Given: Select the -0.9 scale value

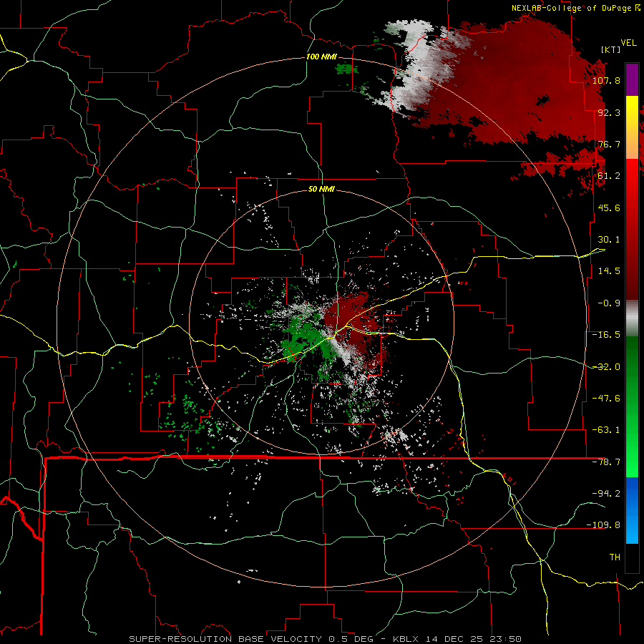Looking at the screenshot, I should [609, 303].
